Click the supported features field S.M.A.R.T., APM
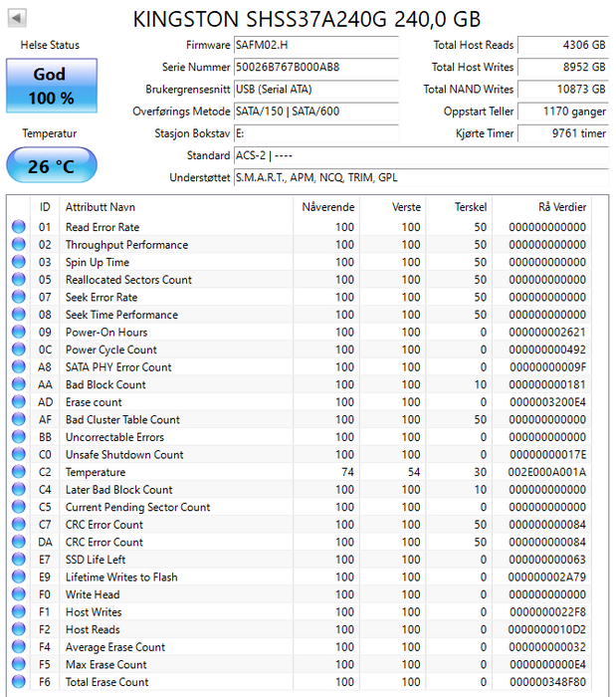616x697 pixels. (421, 178)
